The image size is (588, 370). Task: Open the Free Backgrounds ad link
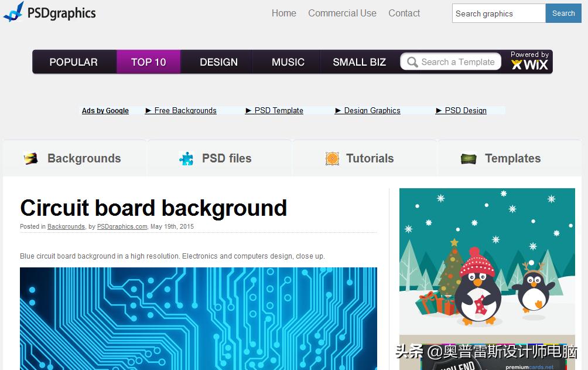point(181,110)
